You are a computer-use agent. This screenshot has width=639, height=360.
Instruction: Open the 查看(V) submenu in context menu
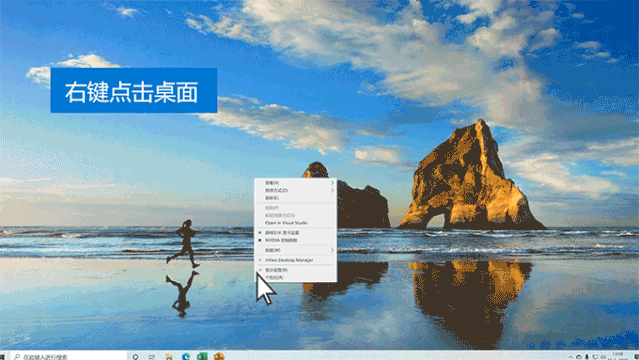(295, 183)
